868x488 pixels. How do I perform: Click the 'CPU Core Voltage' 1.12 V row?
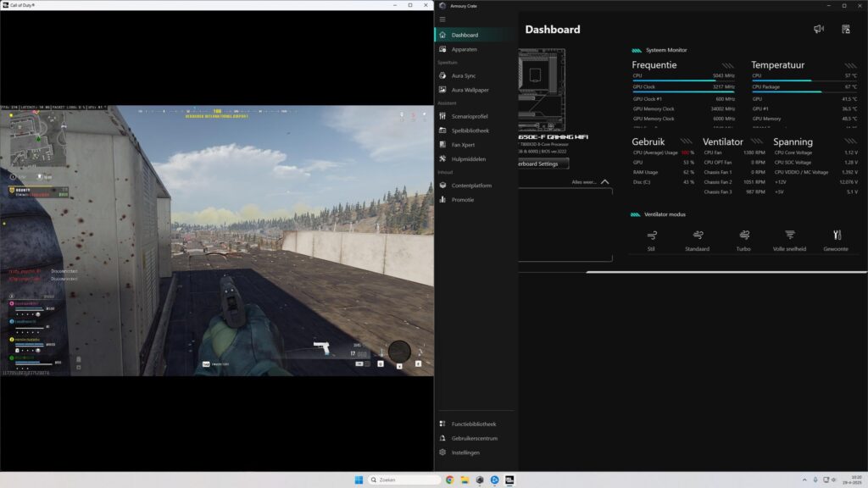click(x=816, y=152)
